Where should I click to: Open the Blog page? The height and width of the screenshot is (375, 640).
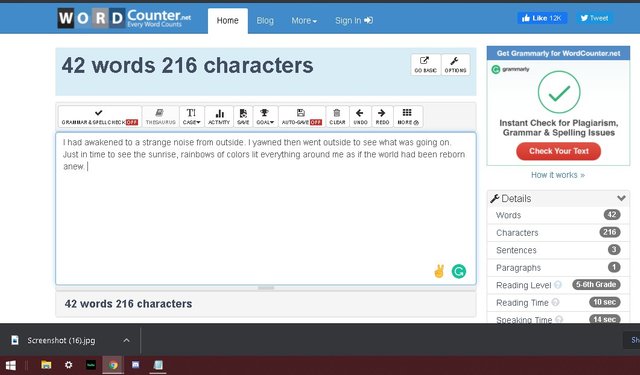pos(265,20)
